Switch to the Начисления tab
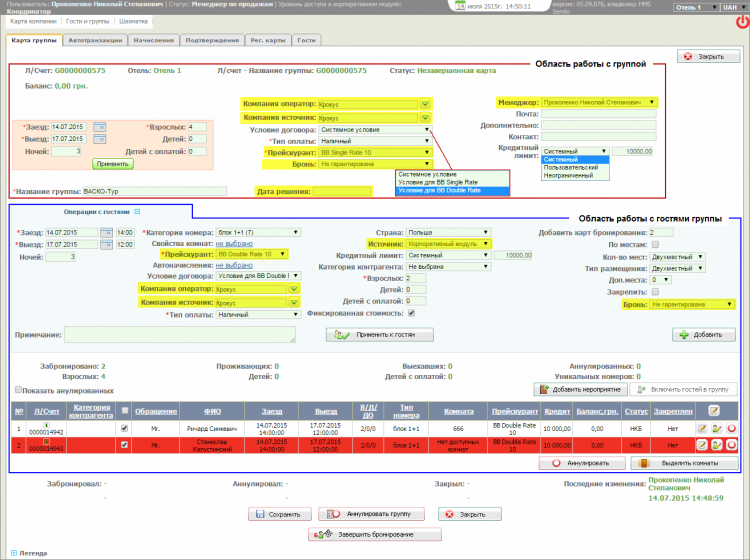 [x=153, y=40]
